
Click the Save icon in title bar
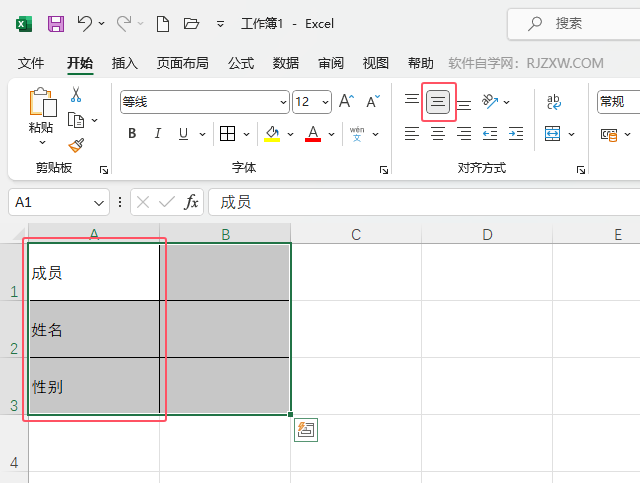pos(56,24)
